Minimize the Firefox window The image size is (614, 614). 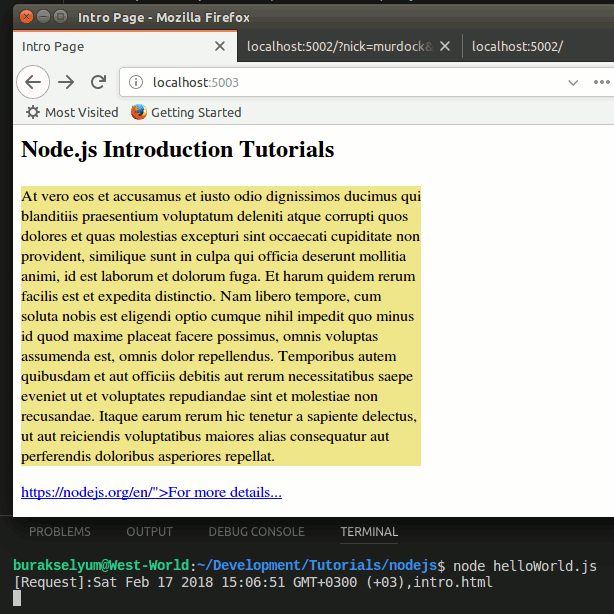coord(43,17)
